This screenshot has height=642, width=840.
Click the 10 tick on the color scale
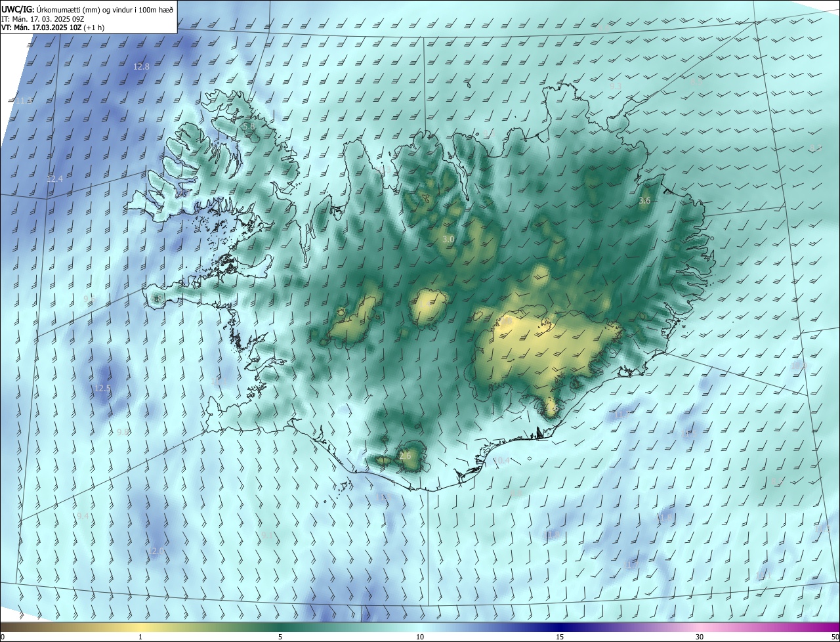420,637
